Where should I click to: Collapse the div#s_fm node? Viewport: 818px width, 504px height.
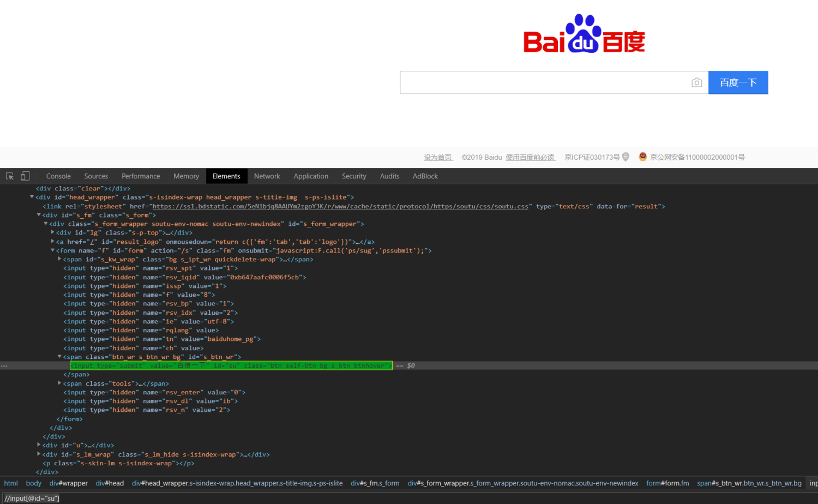39,215
